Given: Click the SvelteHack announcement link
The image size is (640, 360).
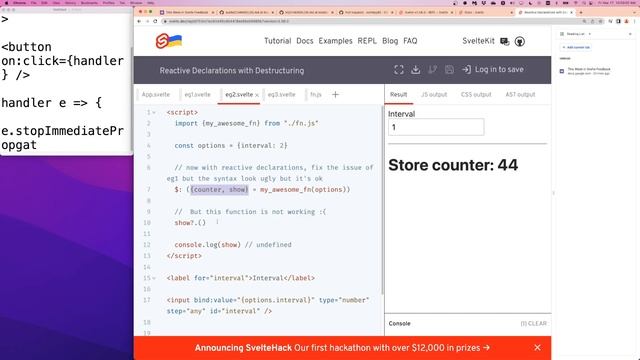Looking at the screenshot, I should click(x=342, y=348).
